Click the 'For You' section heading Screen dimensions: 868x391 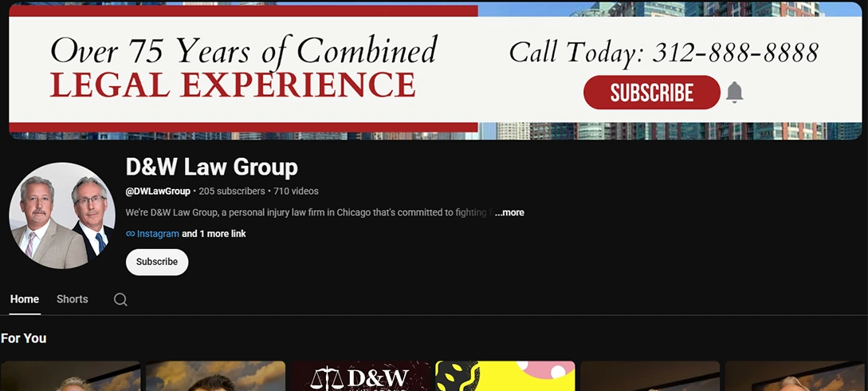[24, 338]
